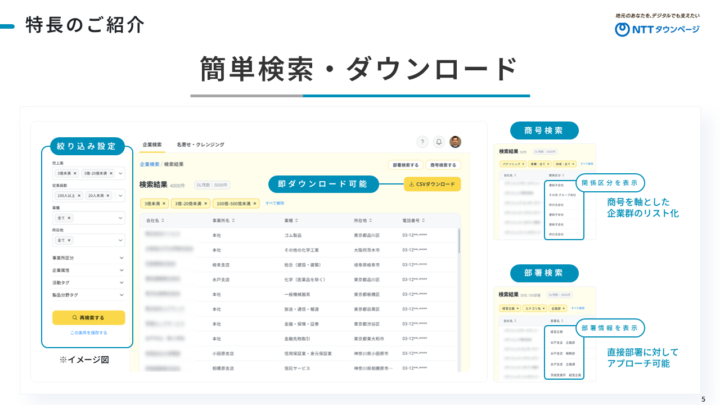Viewport: 720px width, 405px height.
Task: Sort by the 会社名 column sort icon
Action: 160,220
